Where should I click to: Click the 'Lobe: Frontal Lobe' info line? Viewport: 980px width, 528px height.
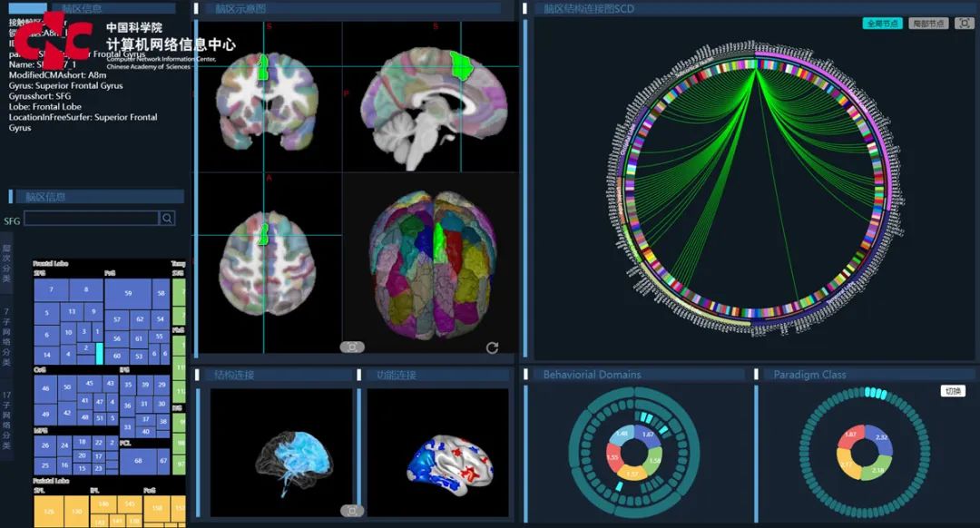[45, 107]
